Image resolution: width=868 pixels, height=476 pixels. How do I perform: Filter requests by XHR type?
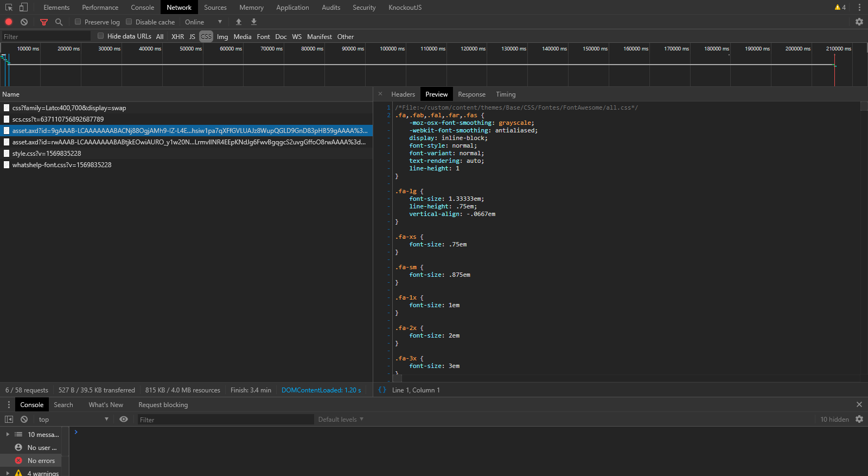177,36
